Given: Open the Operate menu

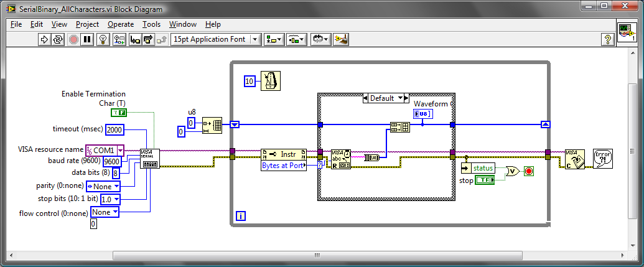Looking at the screenshot, I should tap(120, 24).
